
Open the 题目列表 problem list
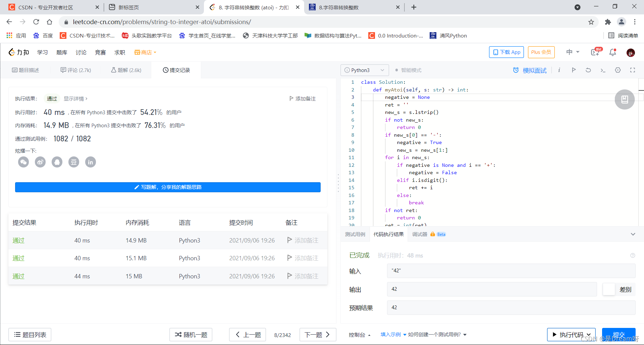pyautogui.click(x=30, y=335)
